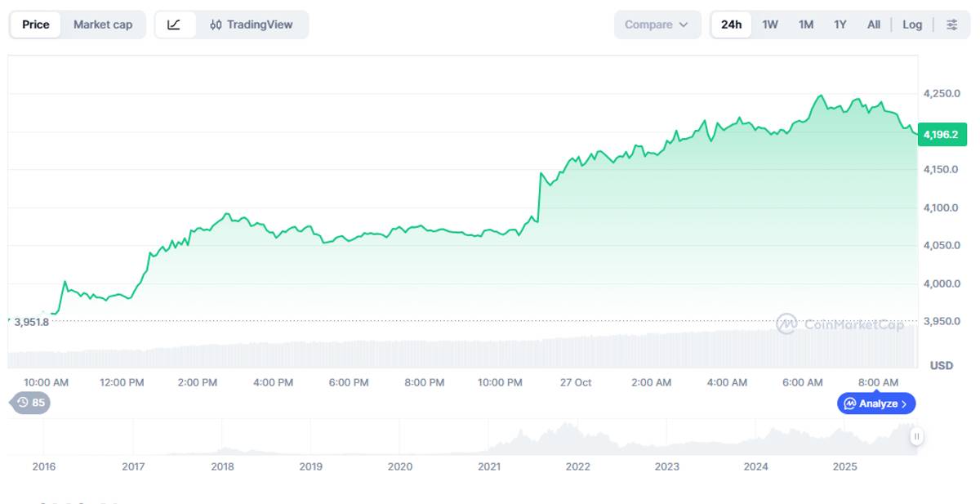The height and width of the screenshot is (504, 980).
Task: Select the 1Y time range
Action: (x=840, y=25)
